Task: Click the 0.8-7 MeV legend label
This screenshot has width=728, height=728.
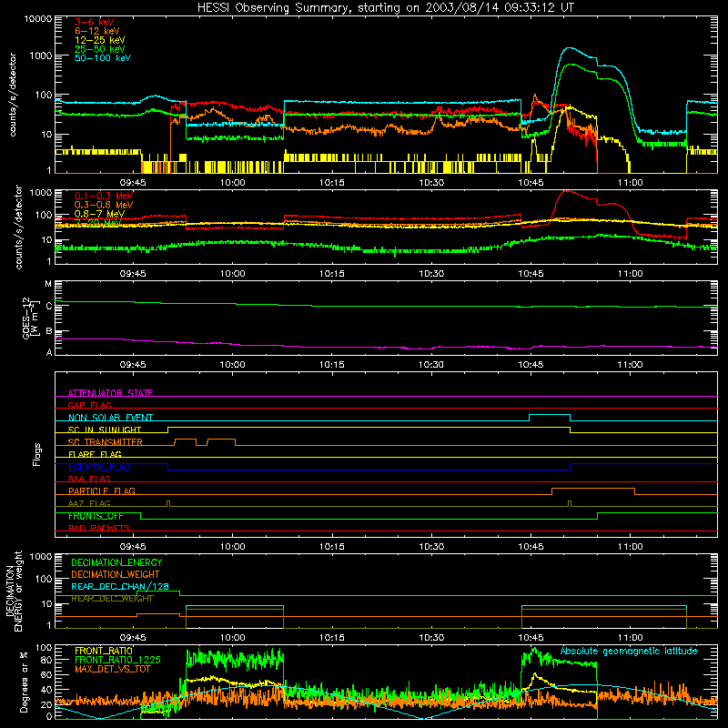Action: [99, 214]
